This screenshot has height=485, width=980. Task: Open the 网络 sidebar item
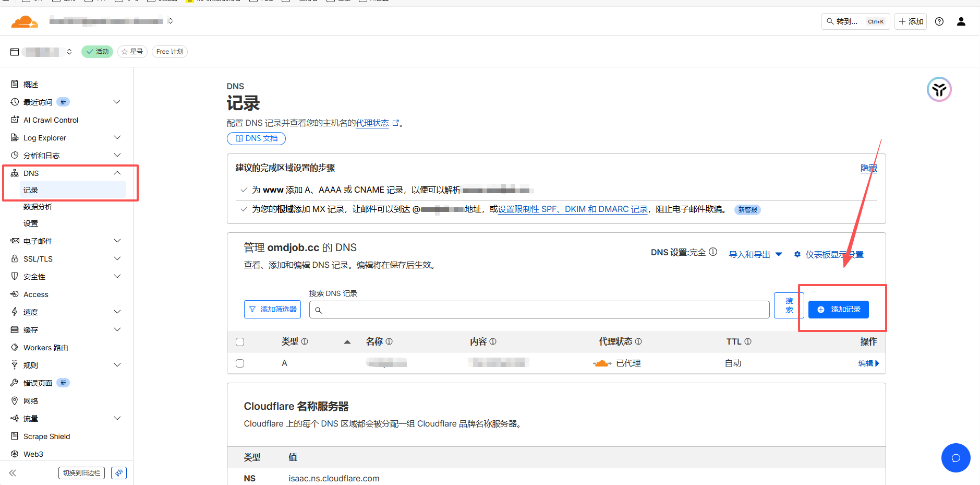(x=31, y=401)
